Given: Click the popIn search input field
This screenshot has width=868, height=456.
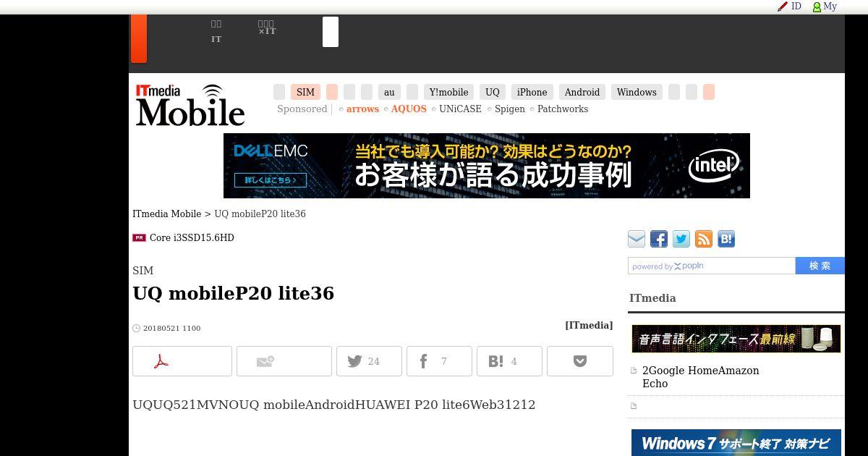Looking at the screenshot, I should pyautogui.click(x=712, y=266).
